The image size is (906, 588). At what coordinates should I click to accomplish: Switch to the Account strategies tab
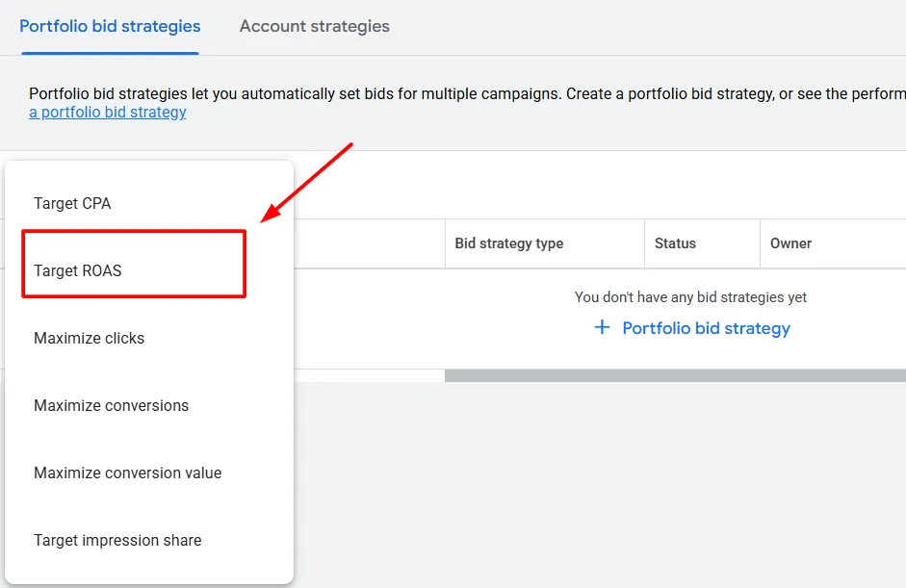coord(314,26)
